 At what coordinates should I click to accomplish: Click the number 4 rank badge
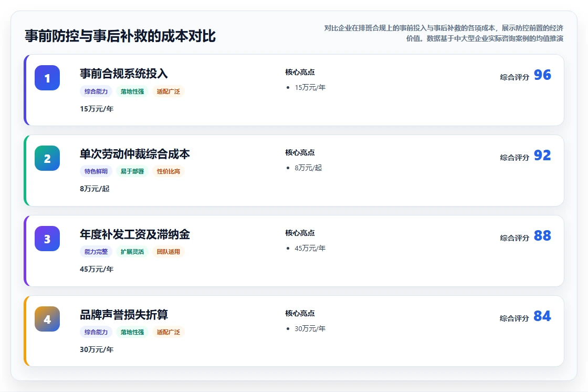[47, 319]
